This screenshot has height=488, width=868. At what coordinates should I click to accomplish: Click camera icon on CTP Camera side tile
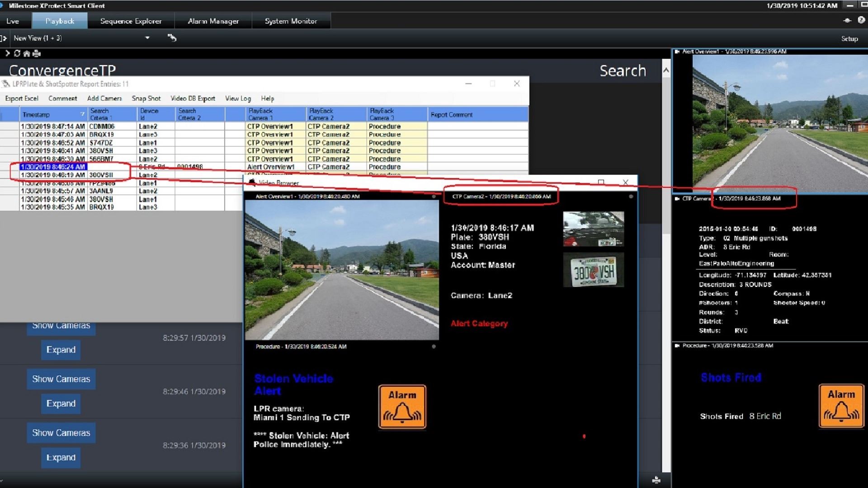point(677,198)
